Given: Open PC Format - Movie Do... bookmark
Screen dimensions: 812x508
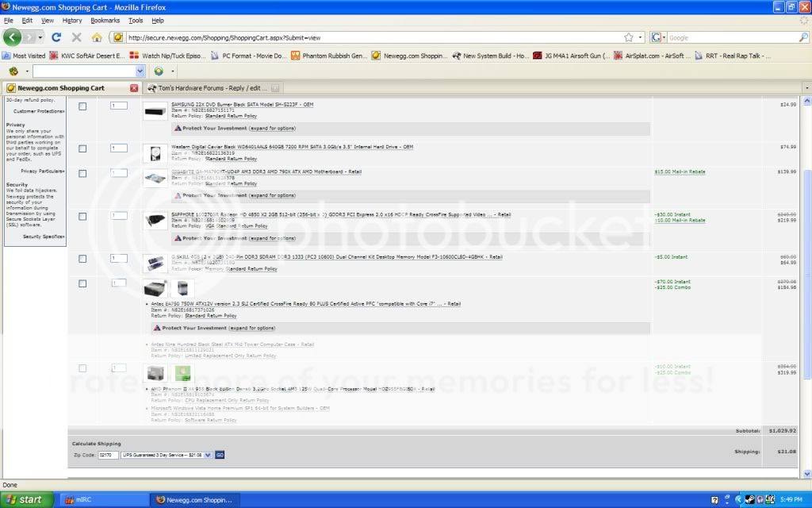Looking at the screenshot, I should [x=248, y=56].
